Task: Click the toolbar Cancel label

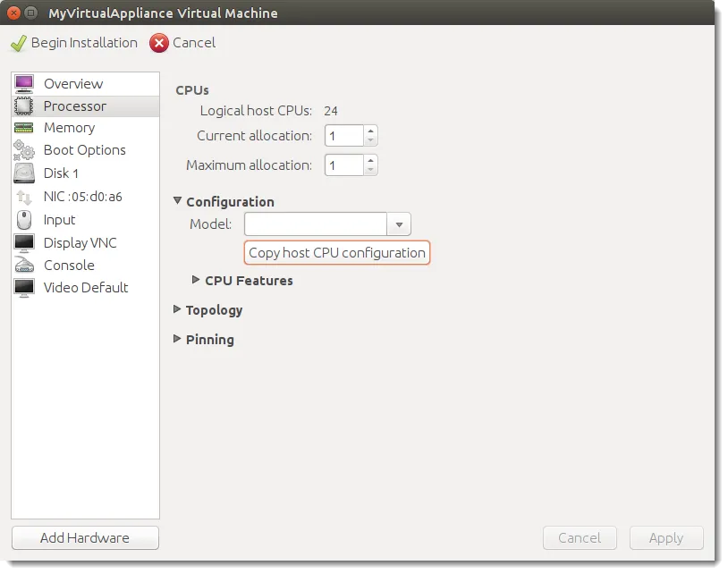Action: pyautogui.click(x=194, y=43)
